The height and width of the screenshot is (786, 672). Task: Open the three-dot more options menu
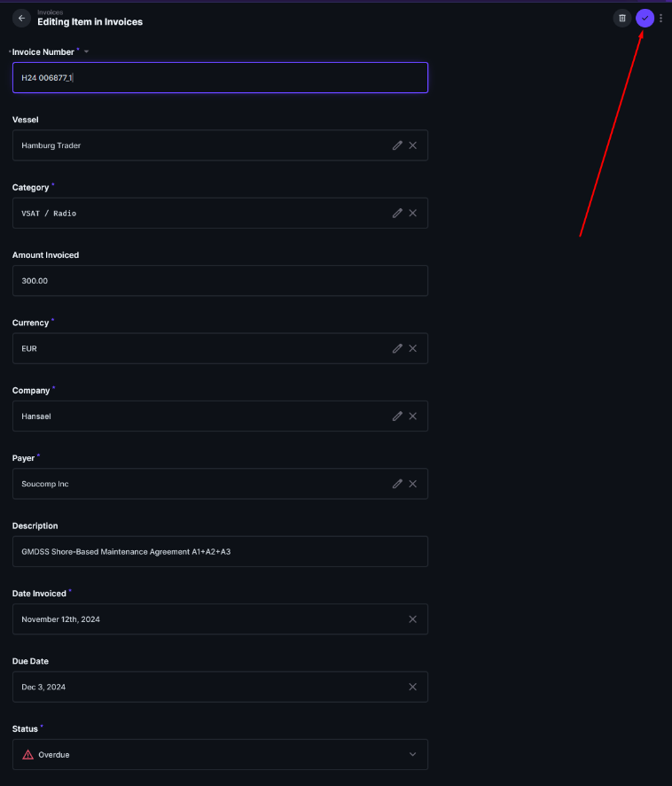pyautogui.click(x=661, y=18)
